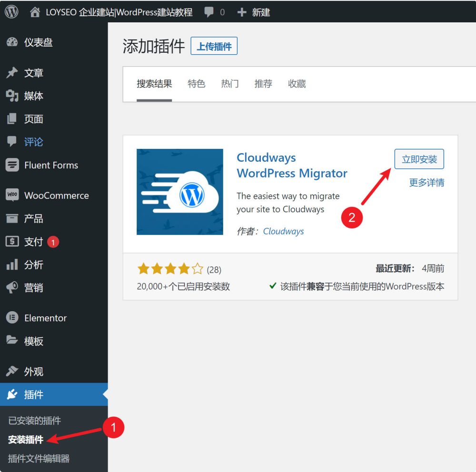The width and height of the screenshot is (476, 472).
Task: Click the 媒体 media icon
Action: pos(12,96)
